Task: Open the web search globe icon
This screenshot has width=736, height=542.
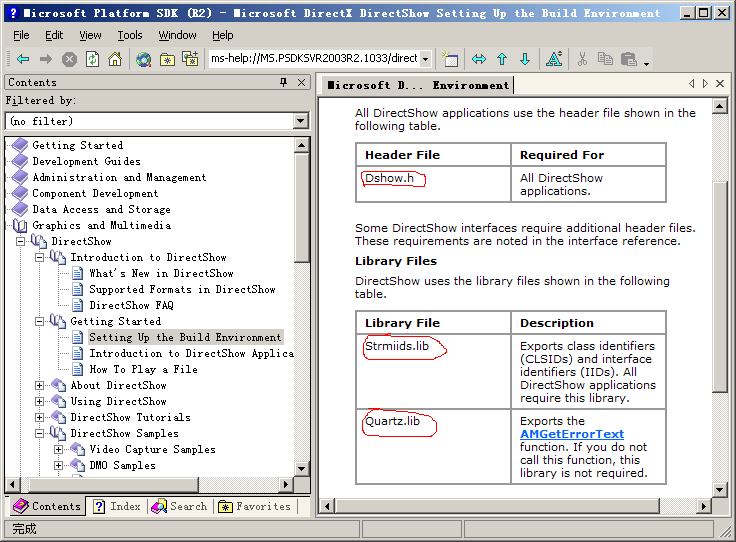Action: click(144, 59)
